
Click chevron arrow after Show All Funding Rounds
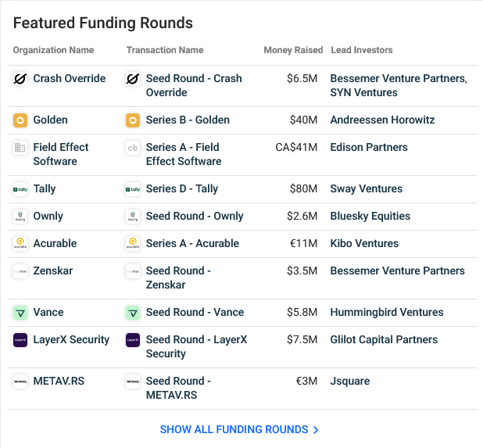tap(316, 430)
